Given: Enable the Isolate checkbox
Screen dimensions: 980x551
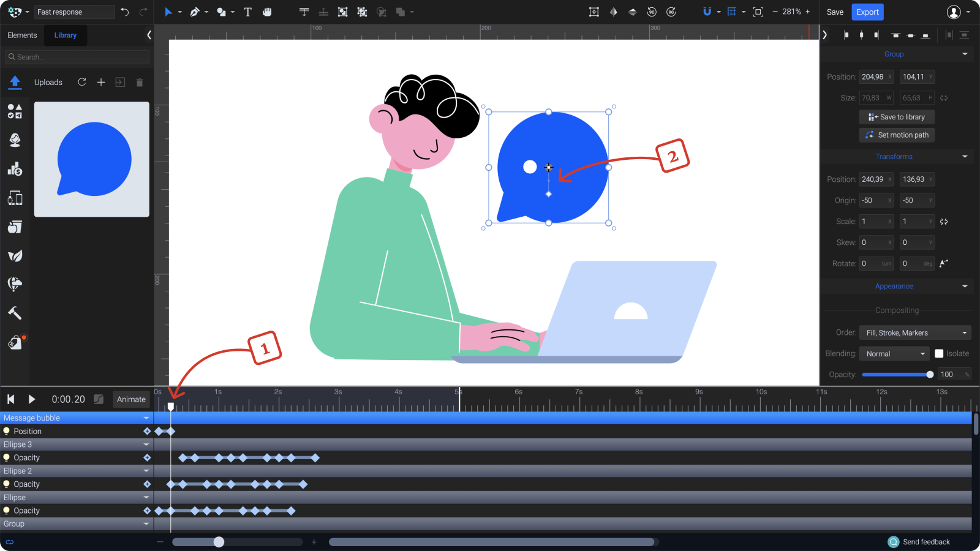Looking at the screenshot, I should [939, 353].
